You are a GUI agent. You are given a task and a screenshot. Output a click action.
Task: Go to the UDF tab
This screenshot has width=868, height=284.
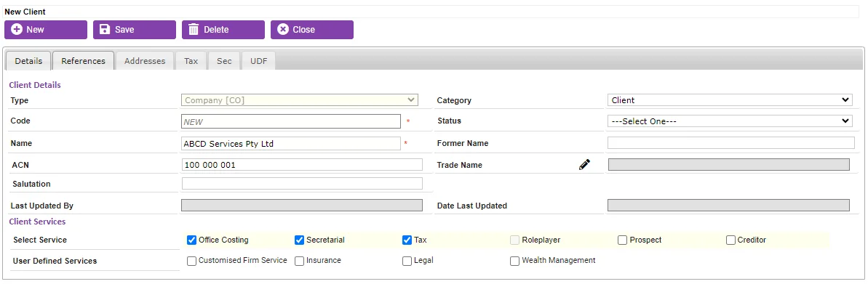point(258,61)
